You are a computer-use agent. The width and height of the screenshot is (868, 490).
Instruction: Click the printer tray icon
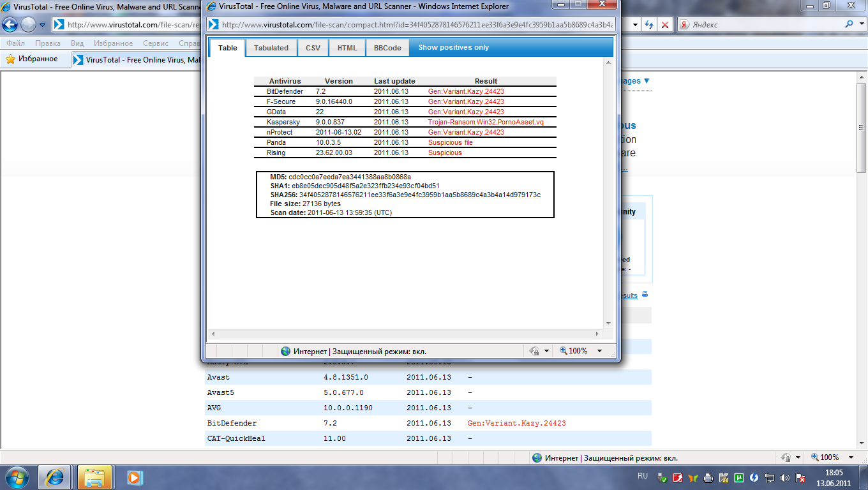pyautogui.click(x=708, y=477)
